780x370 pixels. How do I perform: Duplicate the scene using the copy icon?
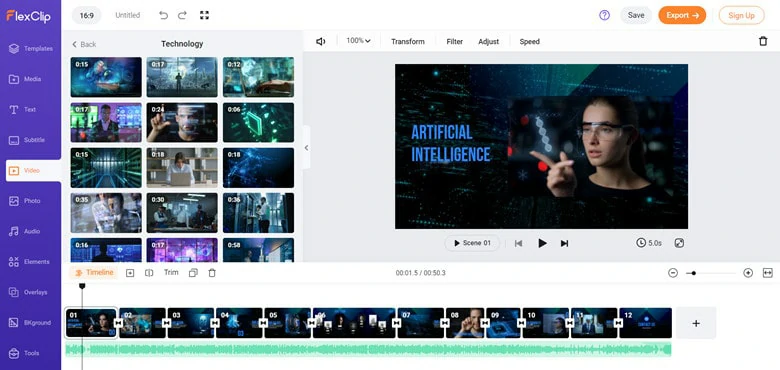[x=194, y=273]
